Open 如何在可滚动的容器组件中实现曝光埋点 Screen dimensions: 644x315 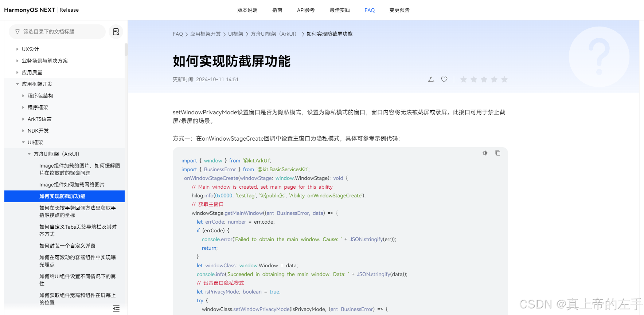point(78,261)
